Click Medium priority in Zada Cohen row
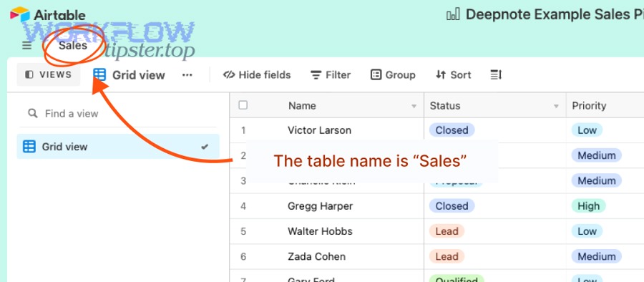Screen dimensions: 644x282 click(x=596, y=256)
